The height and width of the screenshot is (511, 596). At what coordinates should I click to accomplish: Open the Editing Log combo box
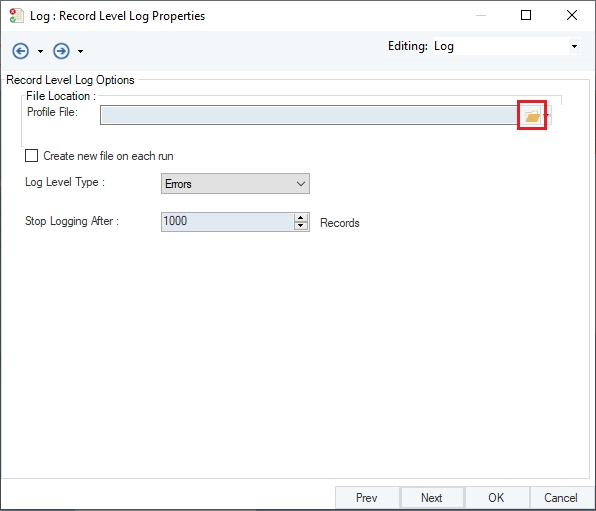[x=507, y=46]
